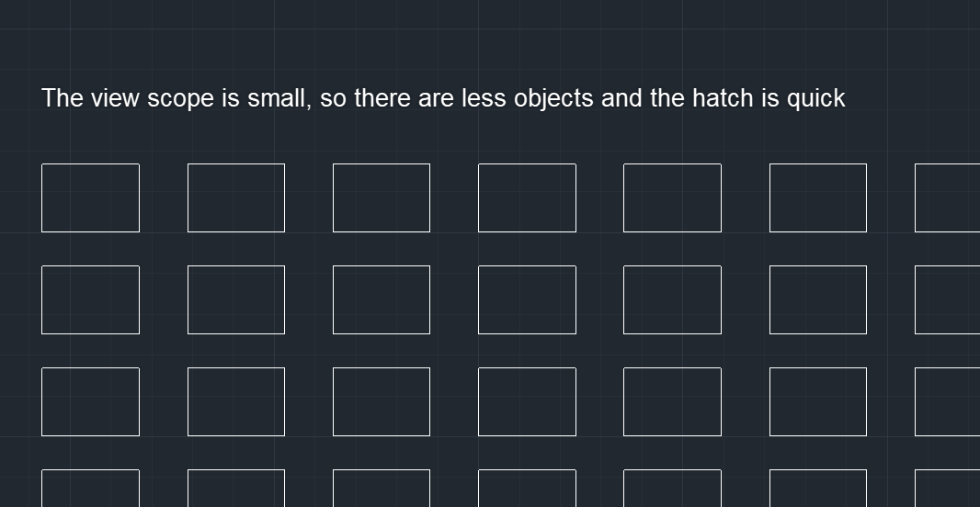Select first rectangle in the top row
980x507 pixels.
[91, 197]
